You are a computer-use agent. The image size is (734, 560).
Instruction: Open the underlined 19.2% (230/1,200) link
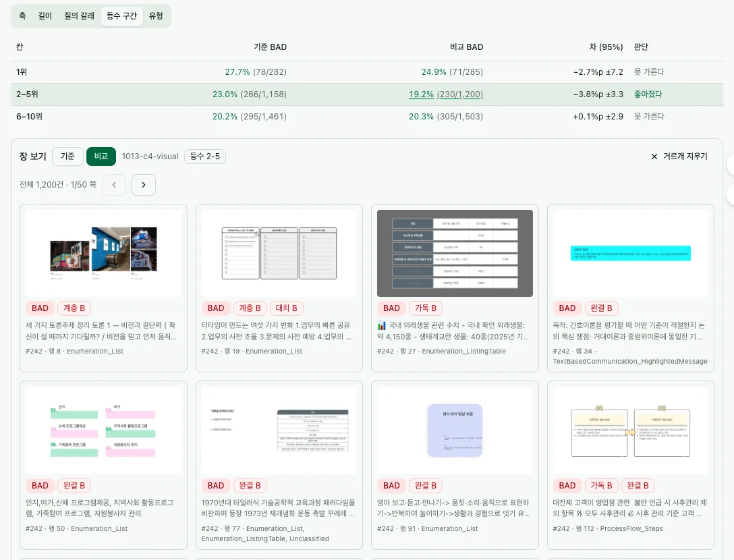pyautogui.click(x=446, y=94)
